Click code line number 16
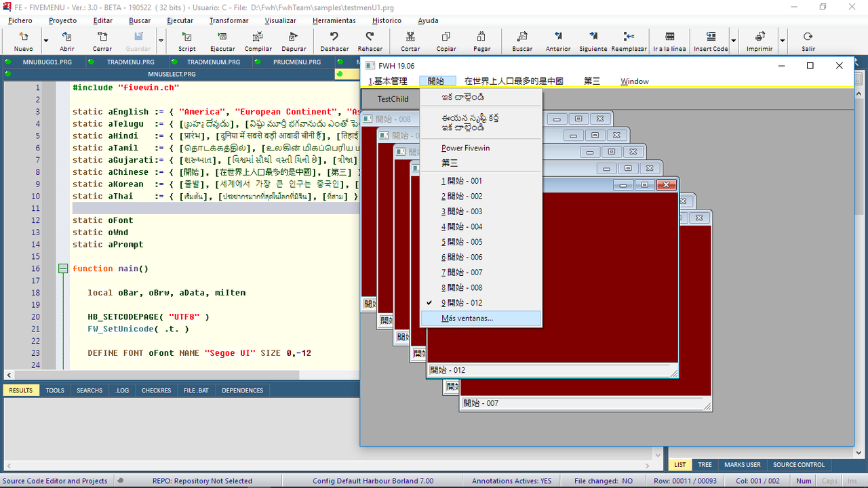 pos(35,268)
